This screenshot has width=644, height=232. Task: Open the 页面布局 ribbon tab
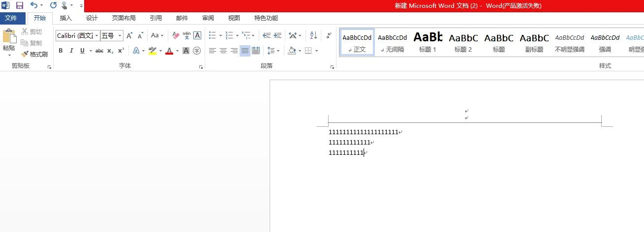tap(123, 18)
